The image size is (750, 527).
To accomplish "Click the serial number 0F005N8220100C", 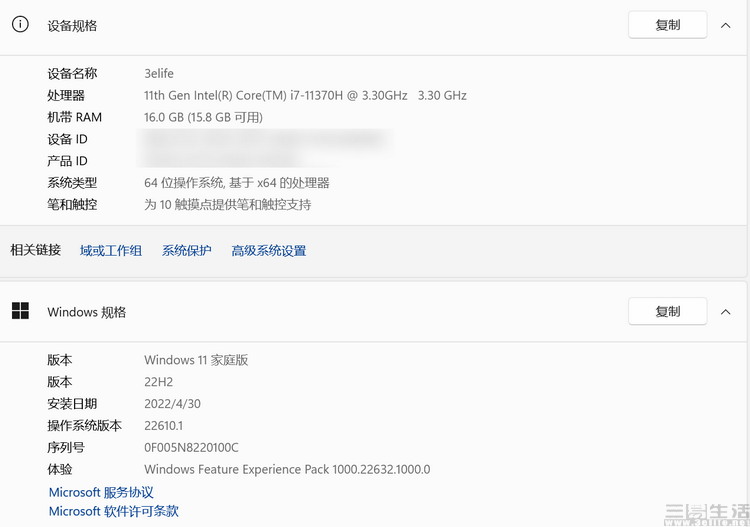I will (x=191, y=447).
